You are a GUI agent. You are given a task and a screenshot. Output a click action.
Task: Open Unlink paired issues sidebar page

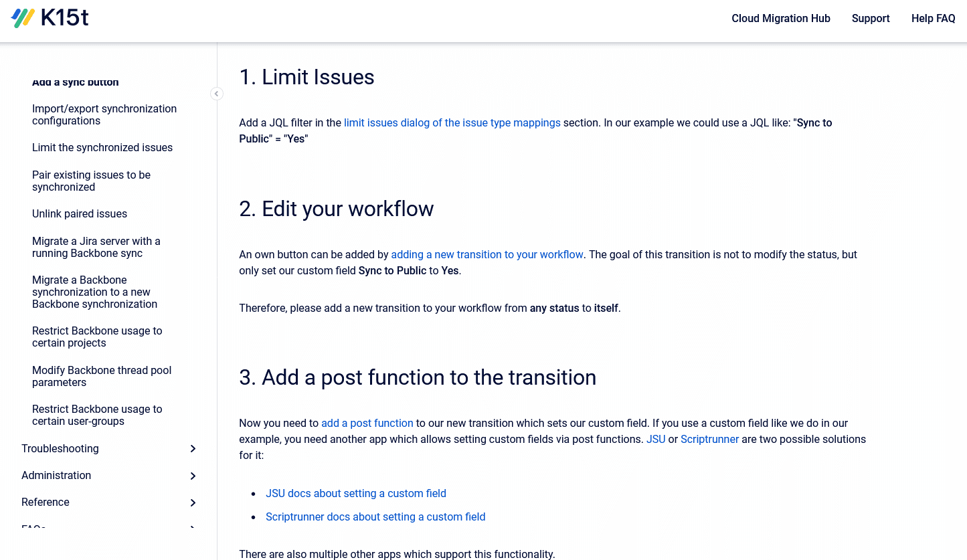[x=80, y=214]
